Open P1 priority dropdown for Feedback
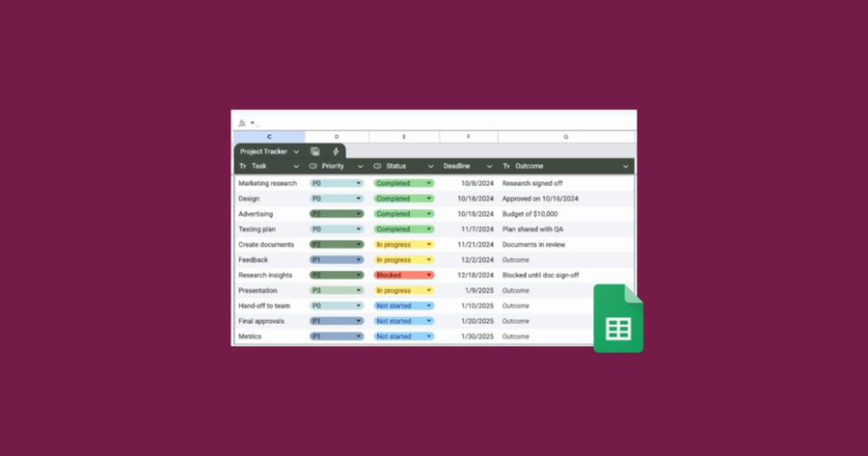The width and height of the screenshot is (868, 456). pos(337,259)
